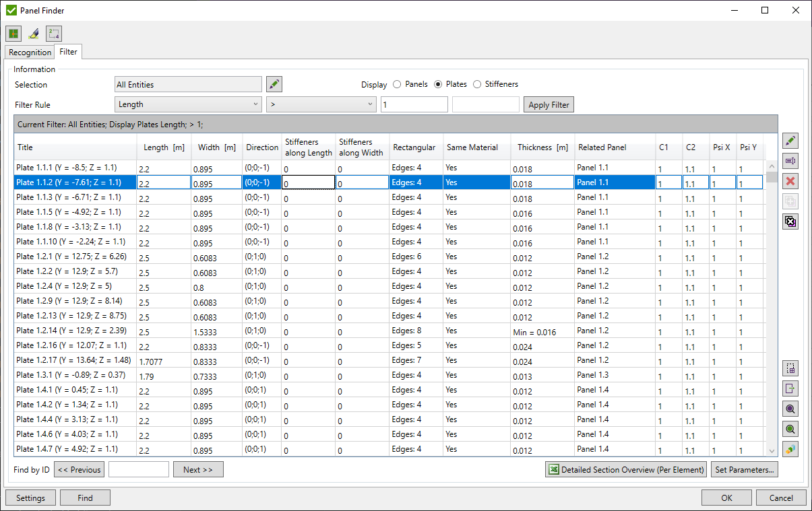
Task: Click the green pencil icon beside All Entities
Action: click(274, 84)
